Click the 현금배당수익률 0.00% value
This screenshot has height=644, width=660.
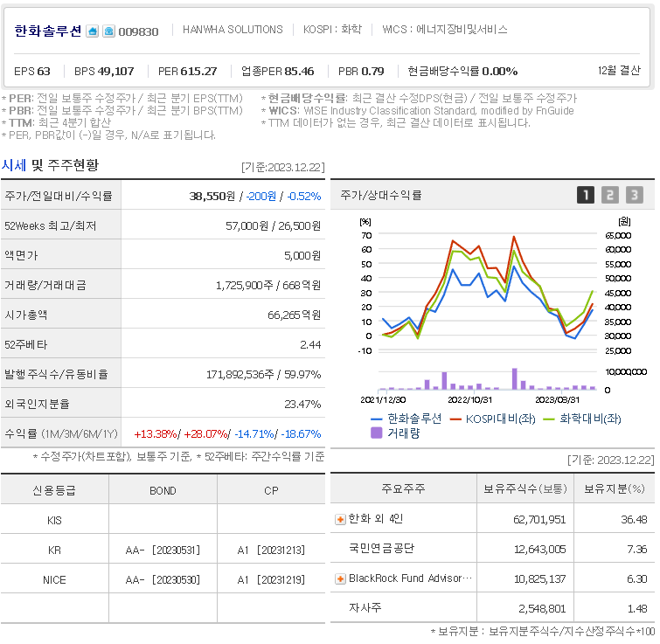(500, 71)
